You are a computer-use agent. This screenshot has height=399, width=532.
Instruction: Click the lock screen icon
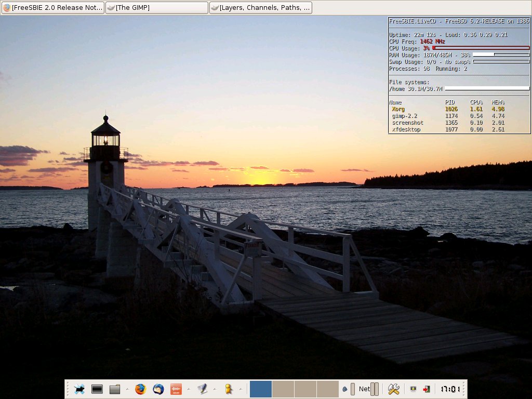click(x=414, y=389)
